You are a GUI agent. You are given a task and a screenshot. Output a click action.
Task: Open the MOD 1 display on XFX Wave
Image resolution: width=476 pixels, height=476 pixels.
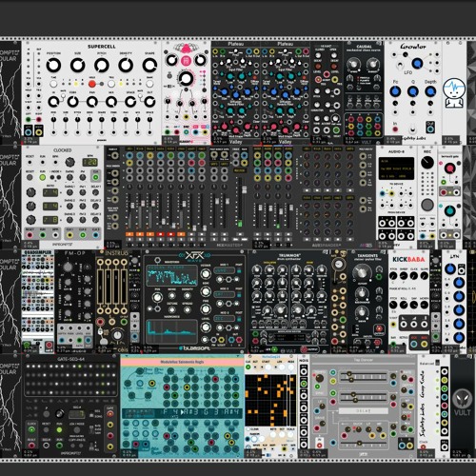point(224,270)
